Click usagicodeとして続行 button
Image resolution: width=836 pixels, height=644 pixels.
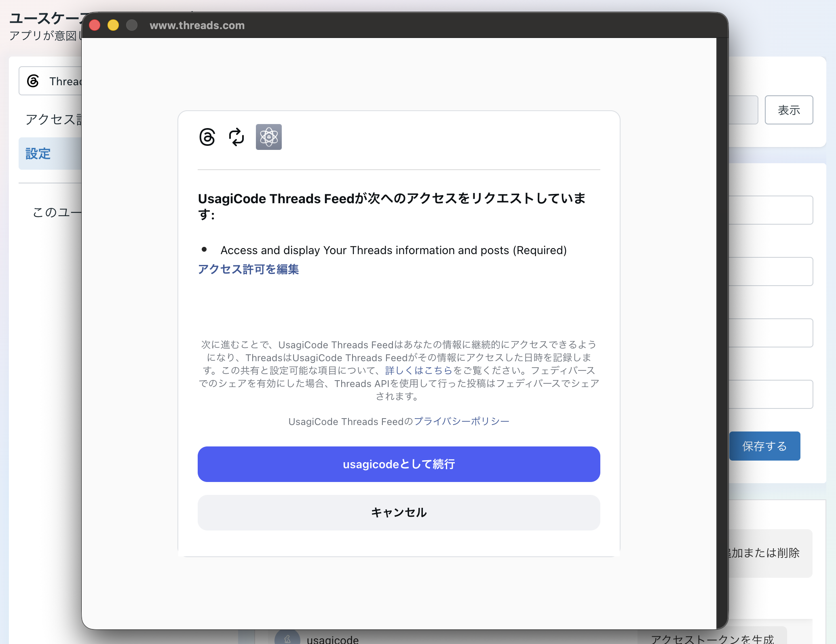point(399,464)
